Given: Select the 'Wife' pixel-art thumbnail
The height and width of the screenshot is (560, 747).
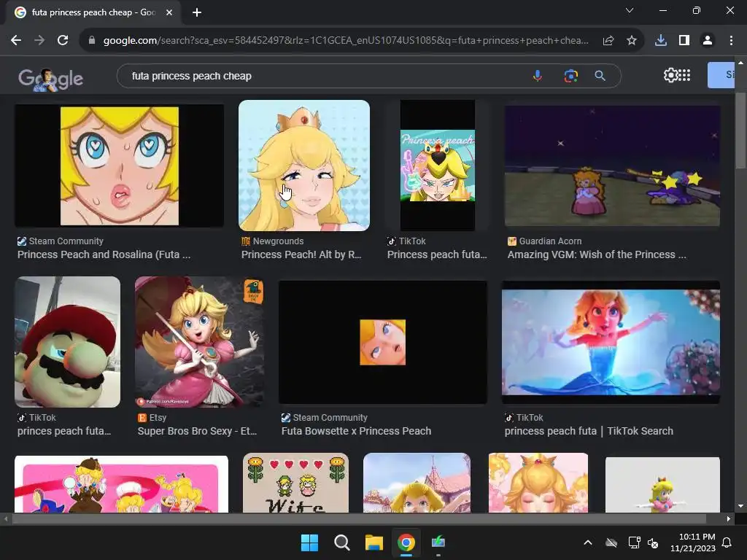Looking at the screenshot, I should pos(296,483).
